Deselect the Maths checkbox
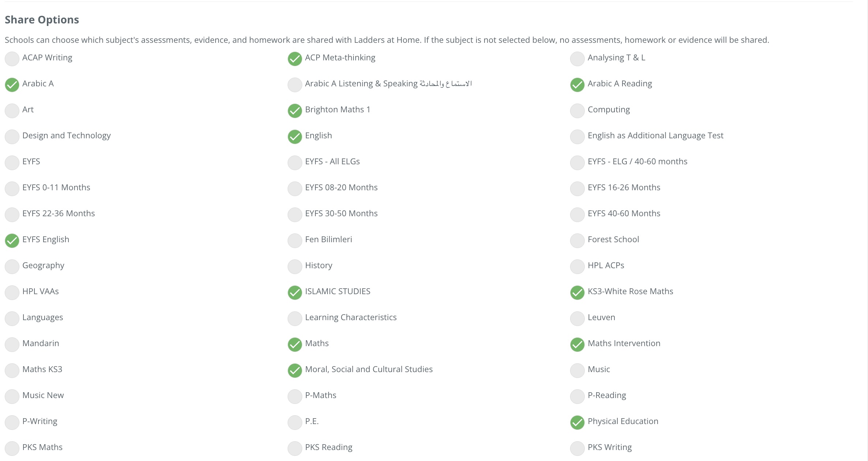 [295, 345]
